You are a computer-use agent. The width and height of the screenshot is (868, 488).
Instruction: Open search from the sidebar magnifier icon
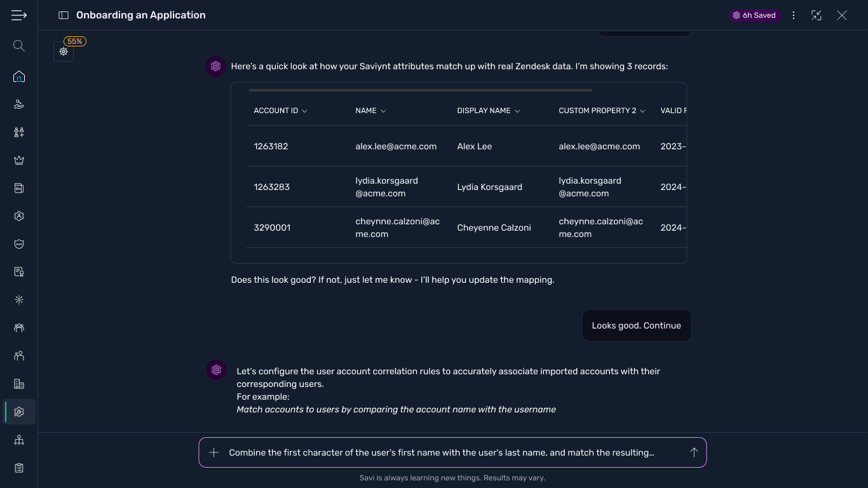[x=19, y=46]
